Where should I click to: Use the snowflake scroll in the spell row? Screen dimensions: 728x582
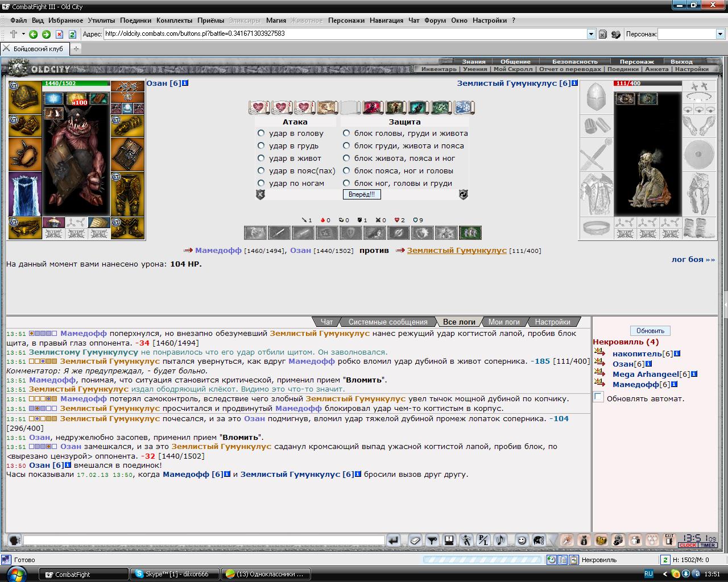463,107
